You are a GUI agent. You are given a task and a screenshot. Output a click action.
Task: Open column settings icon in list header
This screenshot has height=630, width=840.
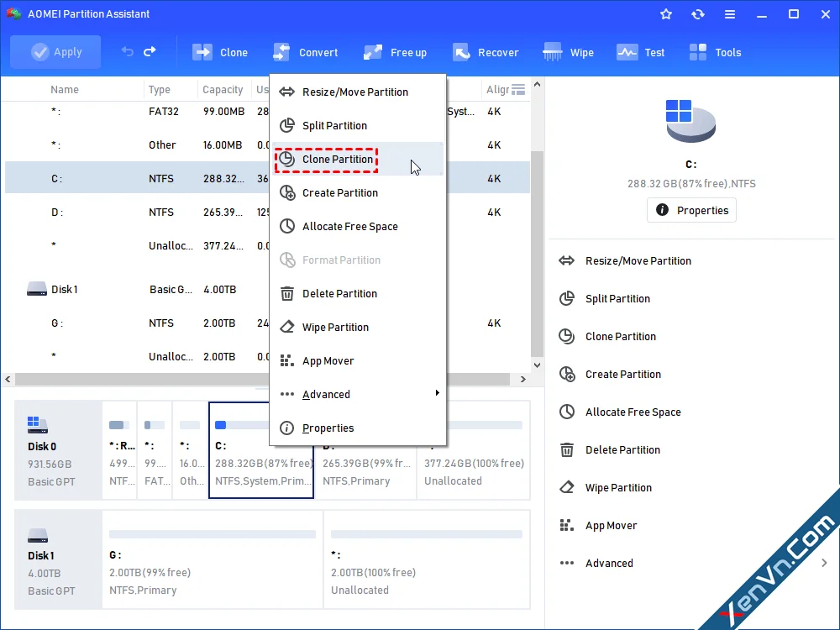(x=518, y=90)
